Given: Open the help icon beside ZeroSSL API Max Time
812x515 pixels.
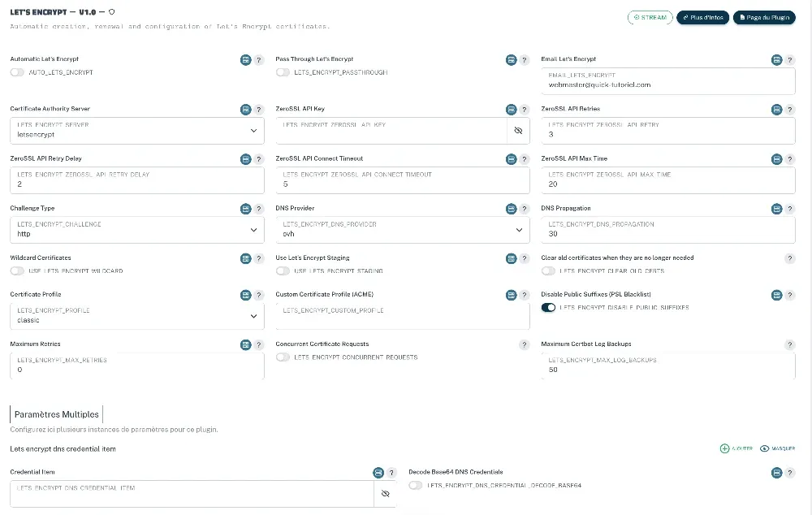Looking at the screenshot, I should click(x=790, y=159).
